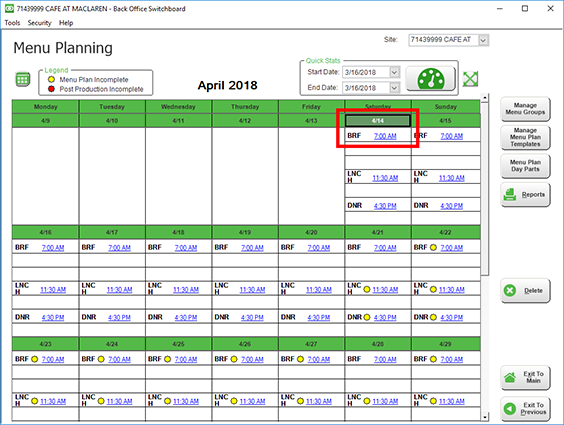Open the Tools menu

point(12,23)
